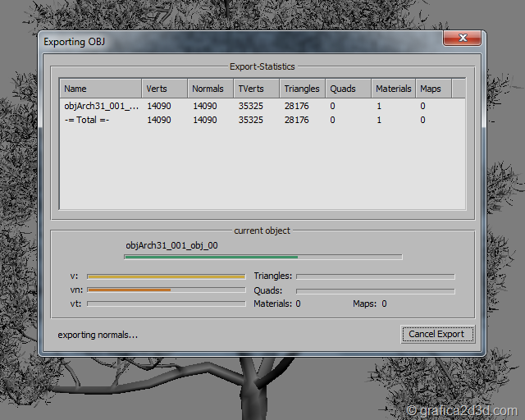Image resolution: width=525 pixels, height=420 pixels.
Task: Click the Quads column header
Action: click(x=348, y=89)
